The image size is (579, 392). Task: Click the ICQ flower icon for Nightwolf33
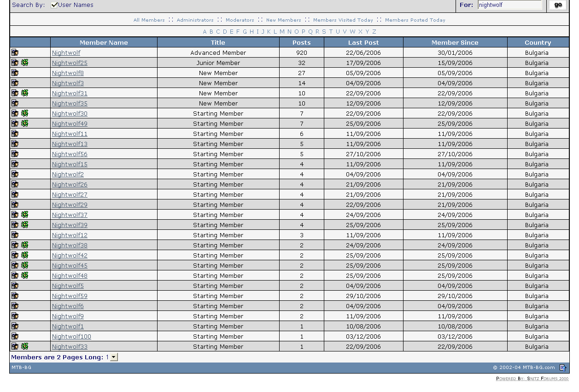coord(25,346)
